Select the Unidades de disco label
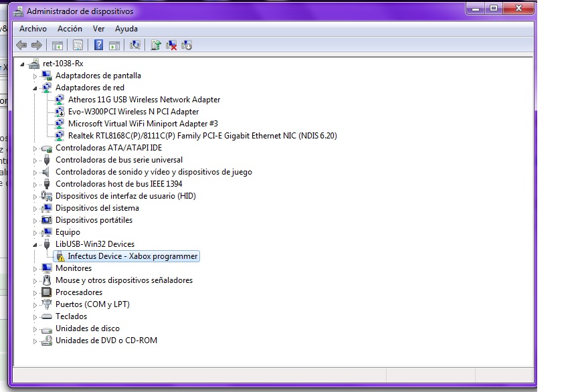Viewport: 578px width, 392px height. (x=88, y=328)
